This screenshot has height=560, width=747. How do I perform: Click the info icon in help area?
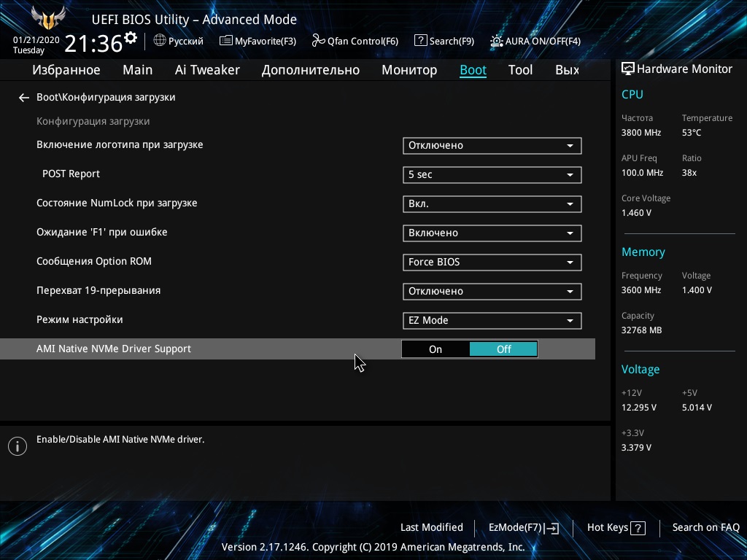[18, 446]
